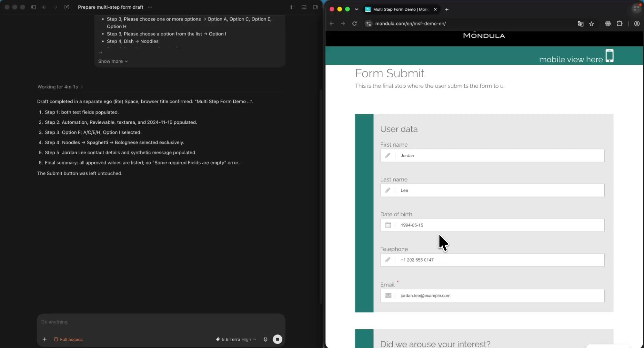Reload the Mondula page

[x=354, y=24]
